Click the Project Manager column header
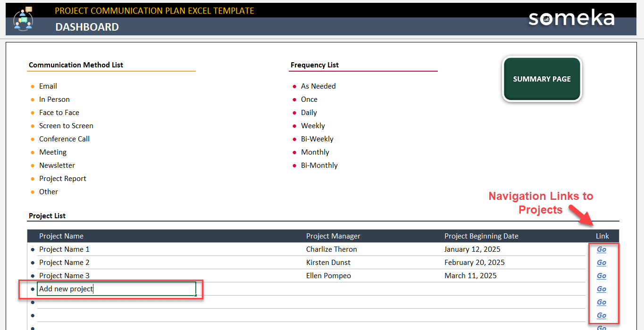The image size is (644, 330). tap(333, 236)
